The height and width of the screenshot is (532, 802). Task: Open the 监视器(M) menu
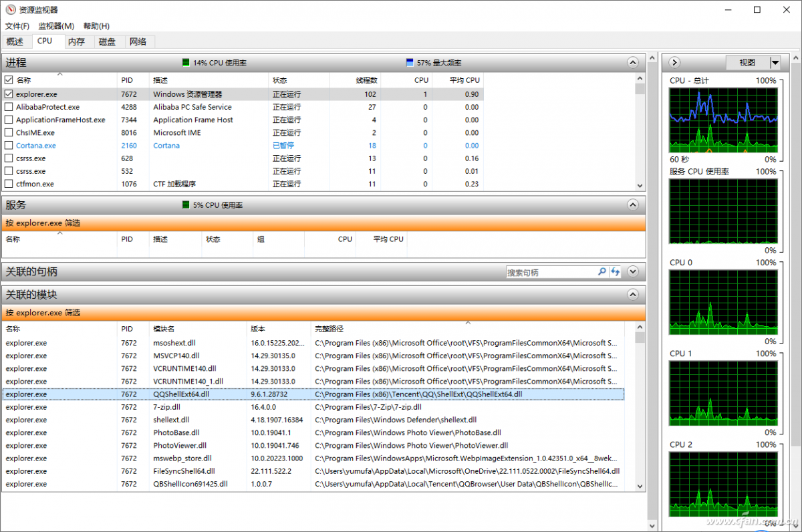[x=56, y=26]
